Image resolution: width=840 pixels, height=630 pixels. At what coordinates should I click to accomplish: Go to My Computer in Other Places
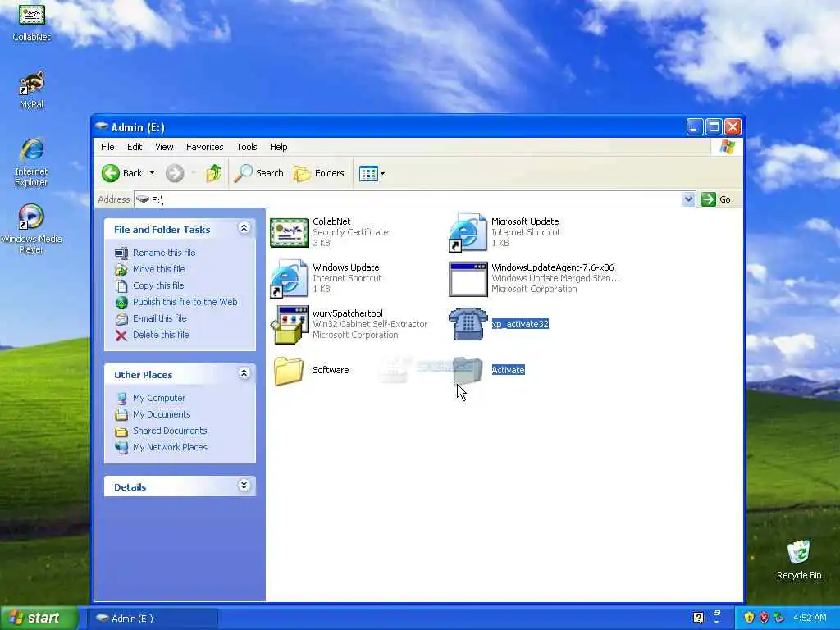coord(158,398)
